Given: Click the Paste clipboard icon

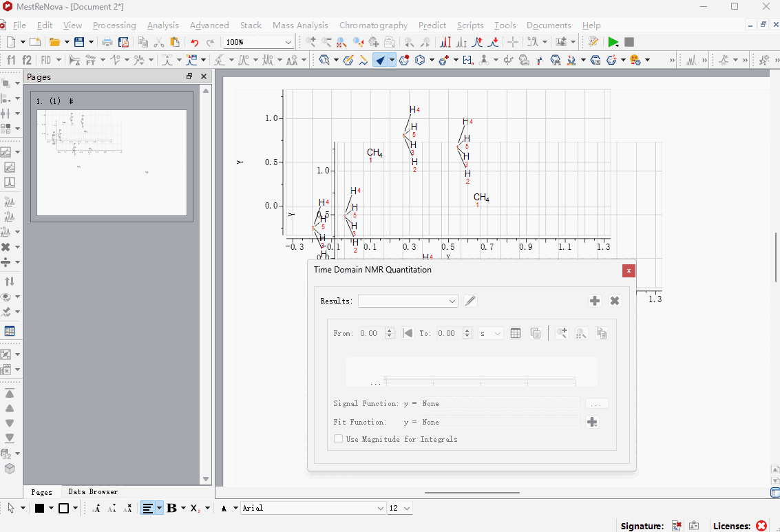Looking at the screenshot, I should tap(175, 43).
